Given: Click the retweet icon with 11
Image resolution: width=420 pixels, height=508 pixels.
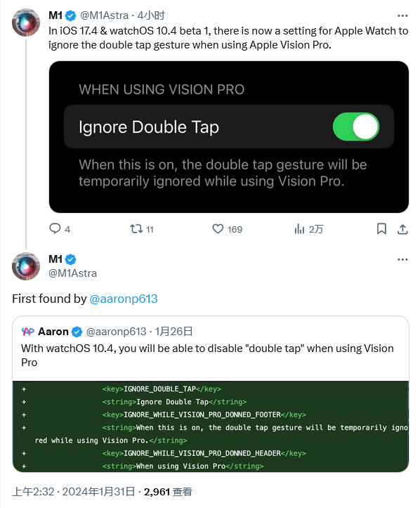Looking at the screenshot, I should coord(136,229).
